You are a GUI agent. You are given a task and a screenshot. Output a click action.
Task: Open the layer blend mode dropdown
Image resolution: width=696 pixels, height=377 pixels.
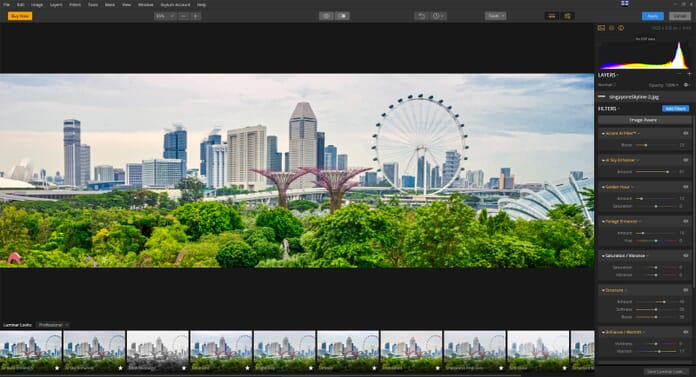coord(607,85)
